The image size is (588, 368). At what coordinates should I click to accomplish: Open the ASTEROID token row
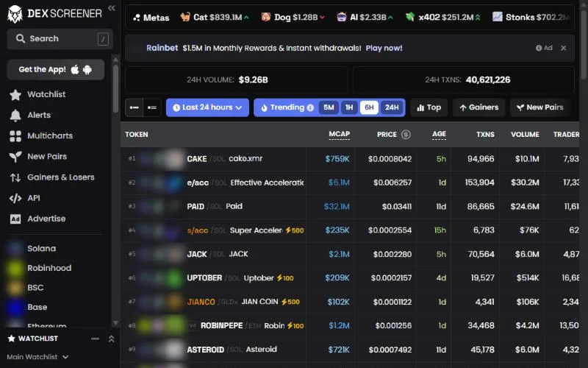pos(350,350)
